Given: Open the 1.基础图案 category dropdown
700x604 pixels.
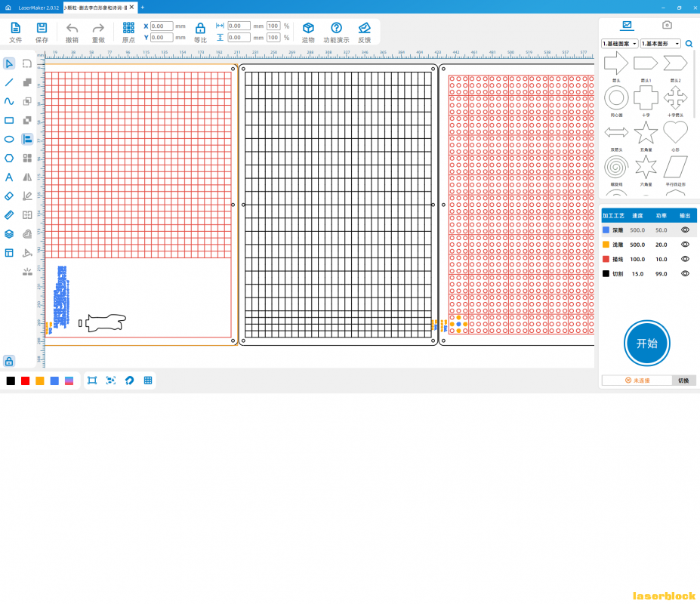Looking at the screenshot, I should (x=620, y=44).
